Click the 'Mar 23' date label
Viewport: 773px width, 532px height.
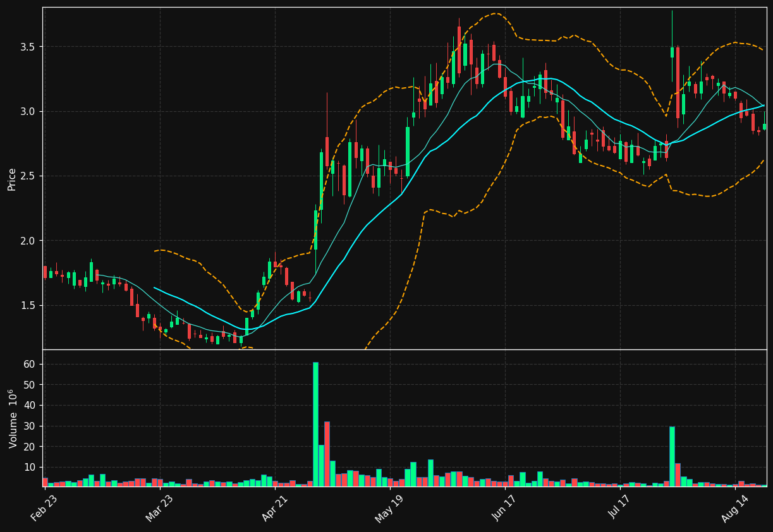tap(160, 507)
